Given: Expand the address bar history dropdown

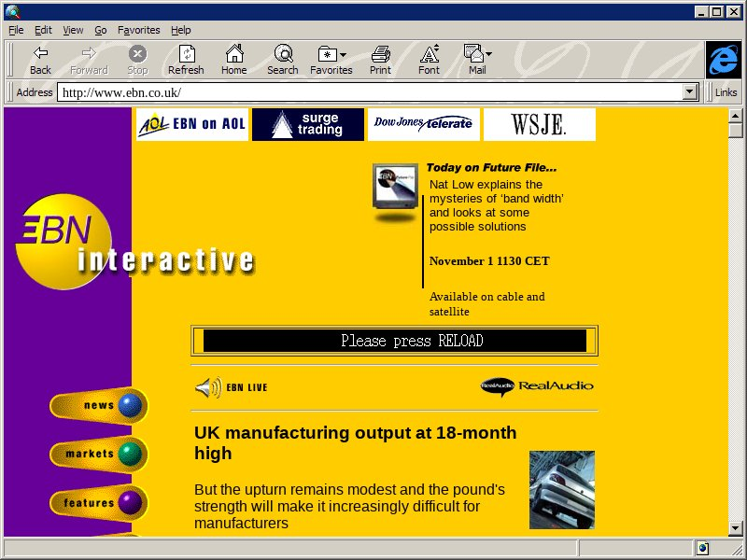Looking at the screenshot, I should tap(691, 92).
